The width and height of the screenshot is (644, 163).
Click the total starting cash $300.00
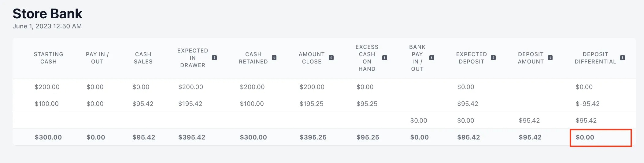tap(48, 137)
